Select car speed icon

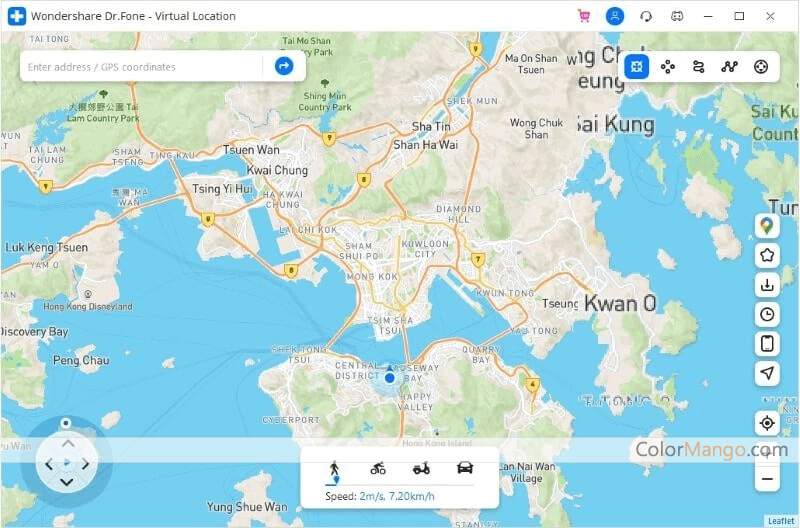465,468
